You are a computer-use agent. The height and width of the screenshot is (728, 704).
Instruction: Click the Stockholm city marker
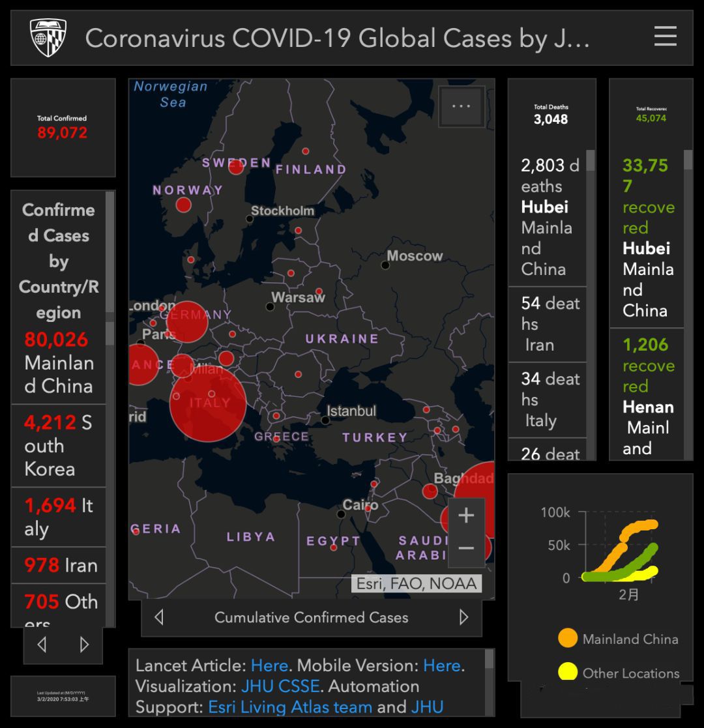[x=250, y=219]
